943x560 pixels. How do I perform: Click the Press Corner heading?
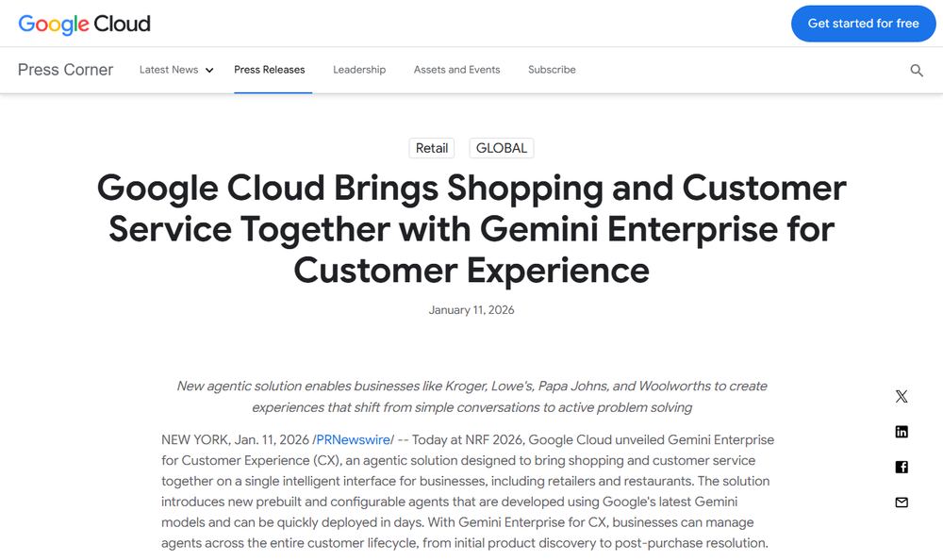(x=66, y=70)
